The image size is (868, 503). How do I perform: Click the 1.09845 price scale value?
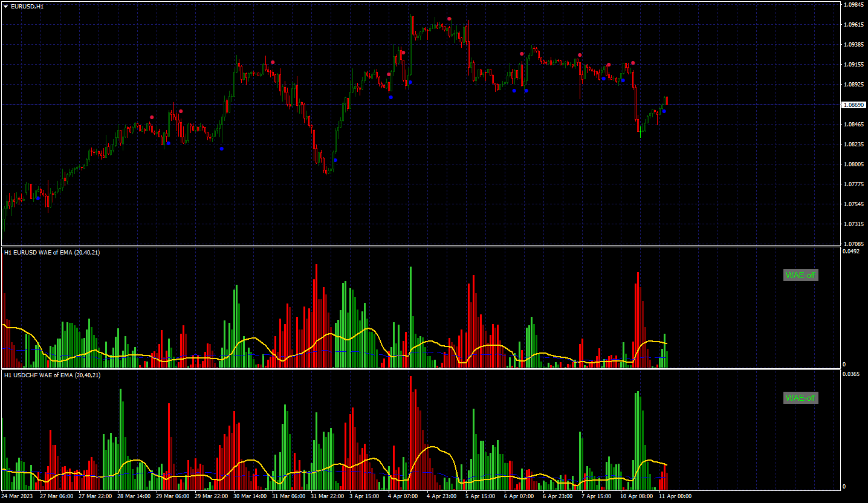point(854,5)
